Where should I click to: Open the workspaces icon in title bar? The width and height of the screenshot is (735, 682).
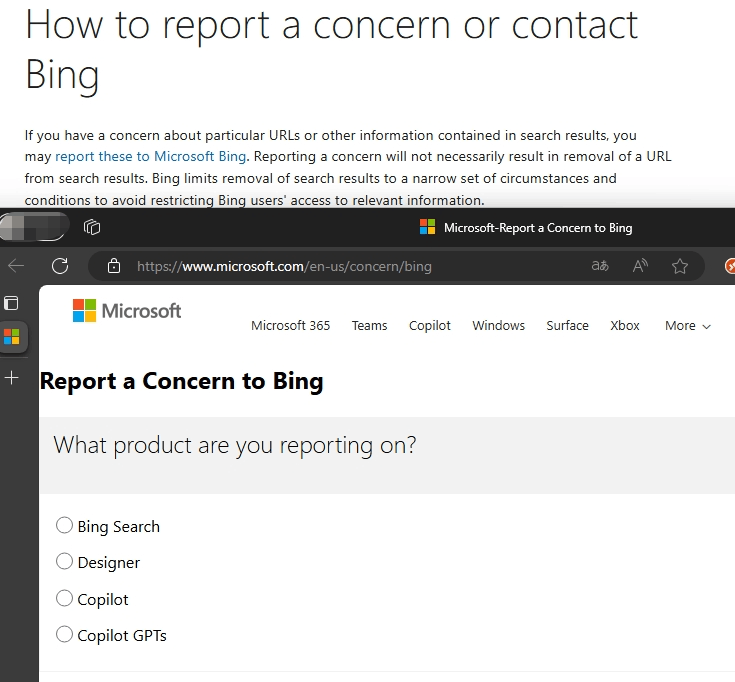coord(92,227)
